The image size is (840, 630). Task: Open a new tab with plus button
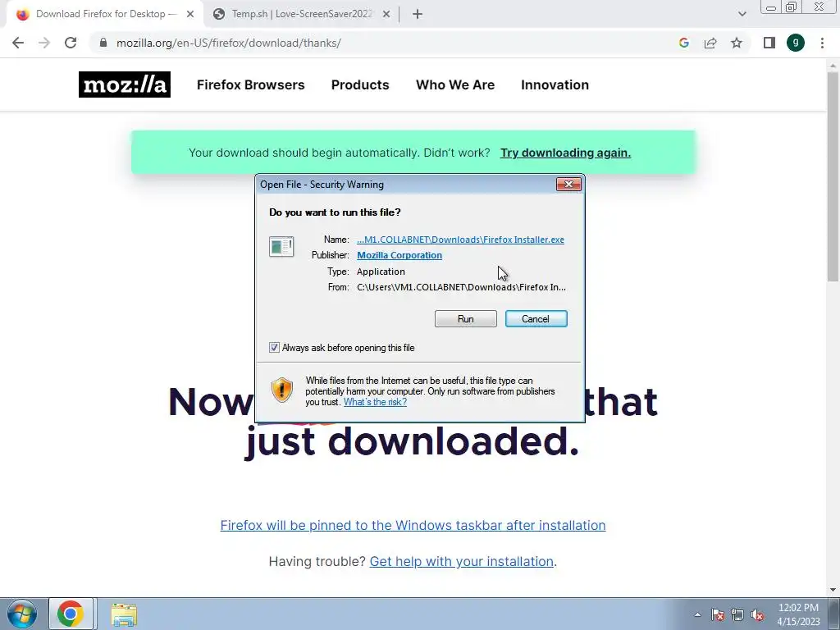point(418,15)
